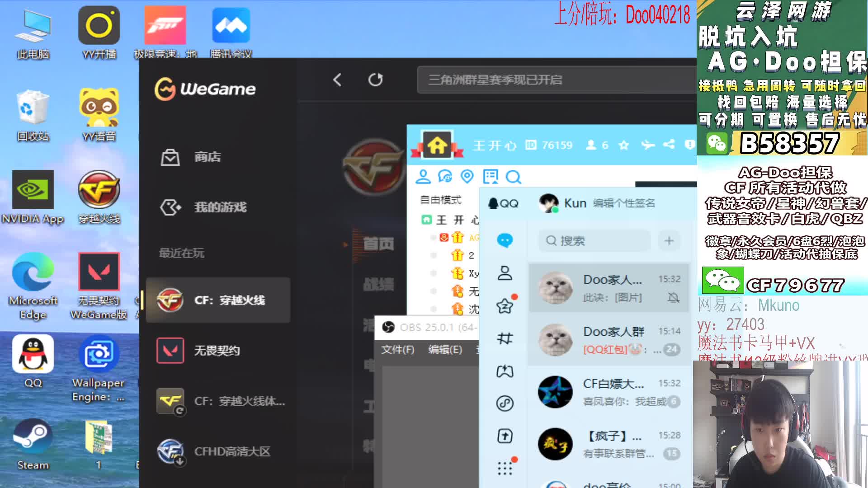Refresh the WeGame page
The height and width of the screenshot is (488, 868).
[375, 80]
